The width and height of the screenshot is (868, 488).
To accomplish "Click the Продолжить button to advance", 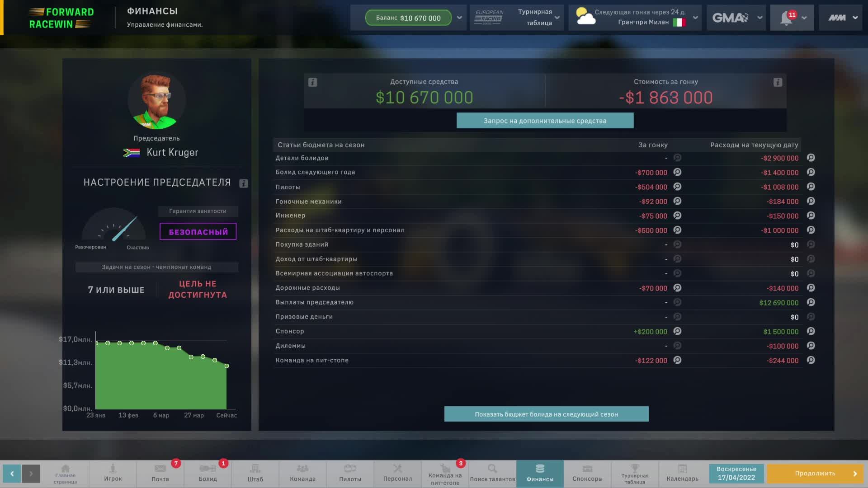I will coord(814,473).
